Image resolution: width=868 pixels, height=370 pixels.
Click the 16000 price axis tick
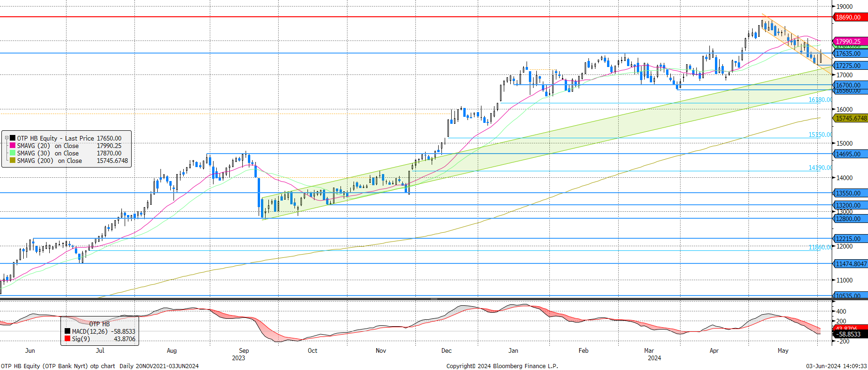click(845, 109)
